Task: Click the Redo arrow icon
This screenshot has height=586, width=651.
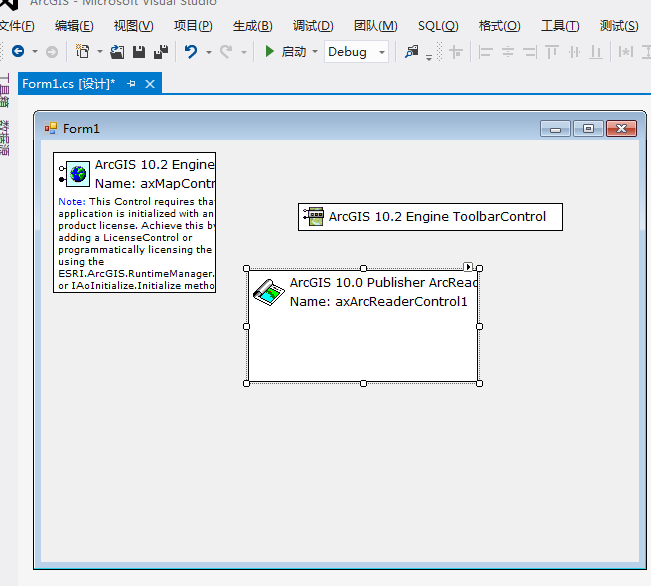Action: tap(226, 52)
